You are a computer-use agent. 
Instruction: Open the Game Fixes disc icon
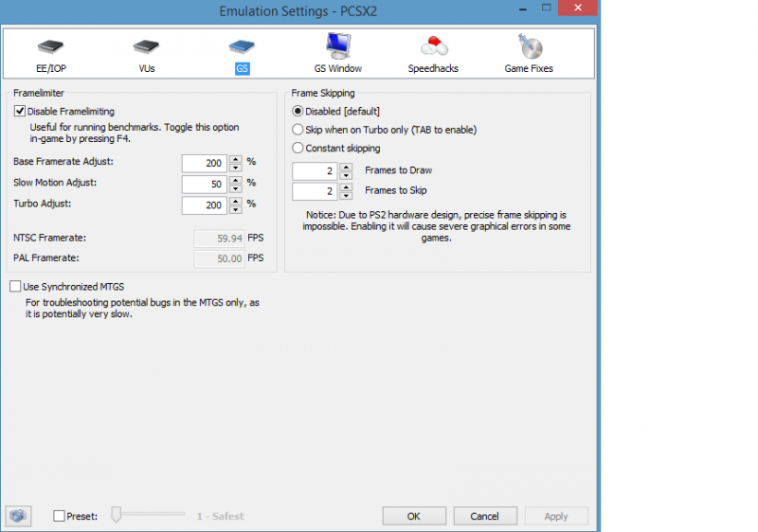click(x=531, y=45)
